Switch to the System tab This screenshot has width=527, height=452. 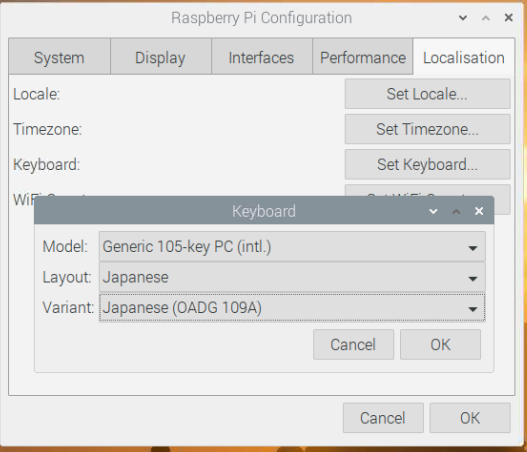coord(59,56)
